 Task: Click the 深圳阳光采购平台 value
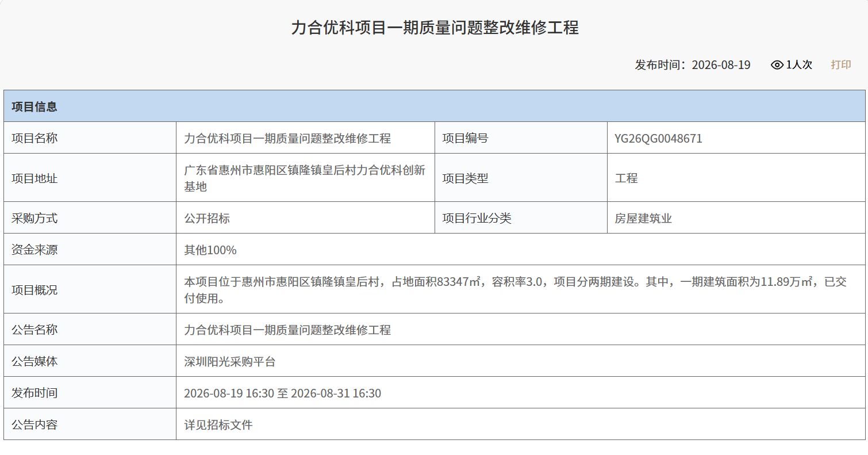point(230,361)
